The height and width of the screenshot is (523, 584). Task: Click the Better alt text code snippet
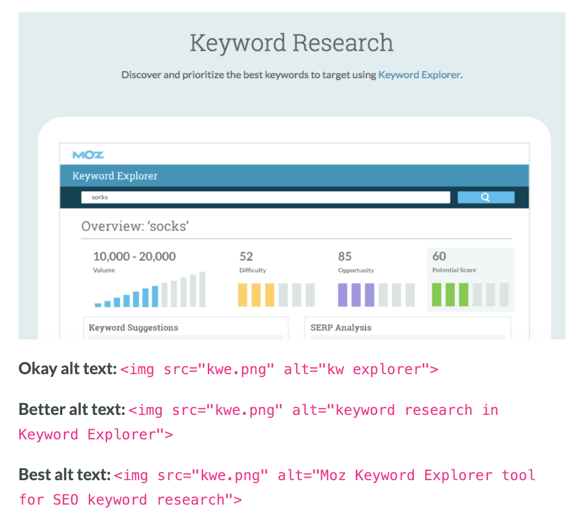(258, 422)
